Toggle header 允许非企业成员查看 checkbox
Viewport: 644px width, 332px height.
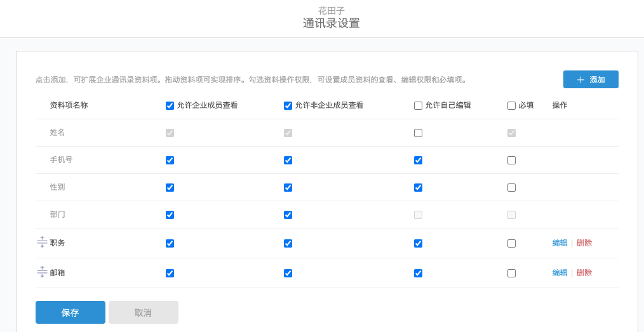point(288,106)
